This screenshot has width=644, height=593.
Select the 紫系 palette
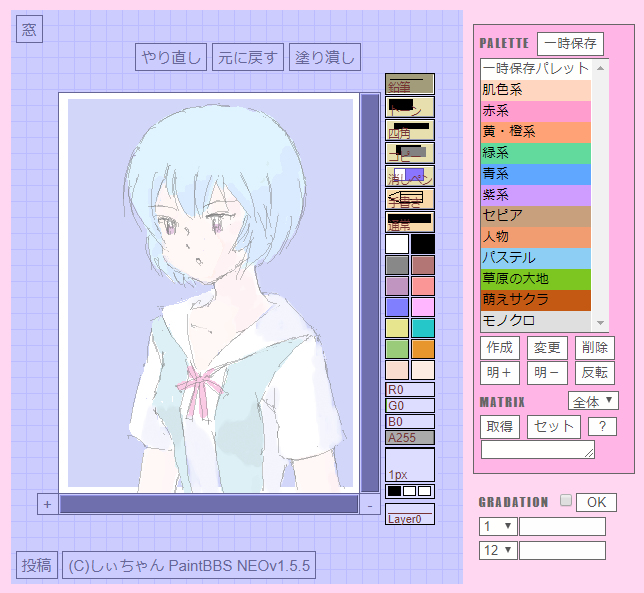click(536, 195)
